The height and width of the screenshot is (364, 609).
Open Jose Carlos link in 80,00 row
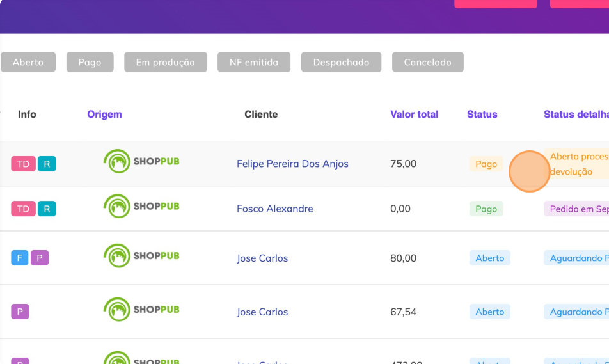click(262, 258)
